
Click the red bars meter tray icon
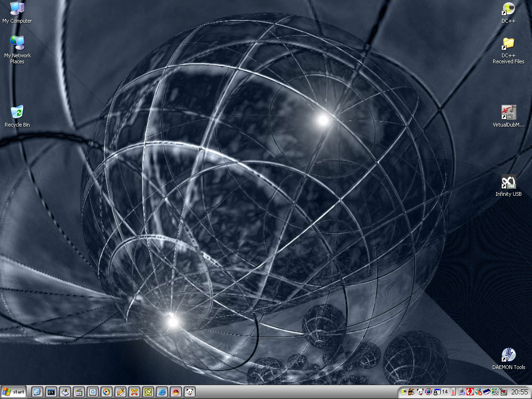453,392
